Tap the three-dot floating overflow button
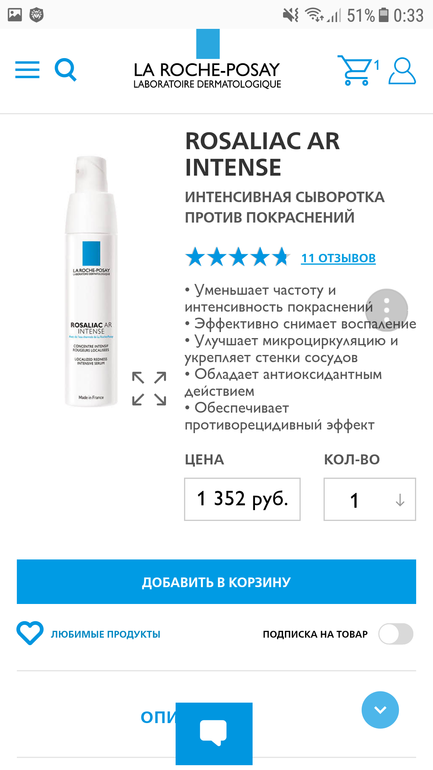This screenshot has height=770, width=433. pyautogui.click(x=387, y=309)
